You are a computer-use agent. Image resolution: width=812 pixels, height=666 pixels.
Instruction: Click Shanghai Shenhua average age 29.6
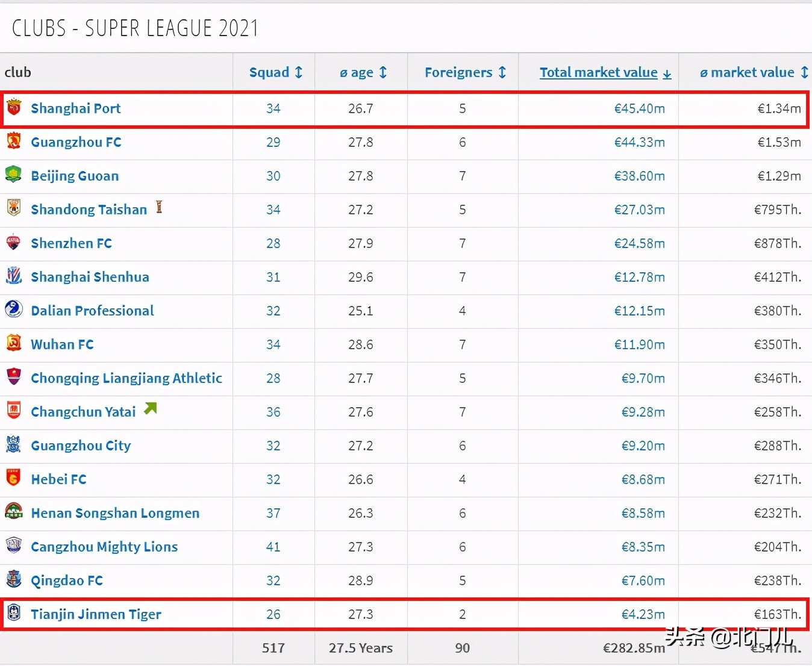(x=361, y=277)
